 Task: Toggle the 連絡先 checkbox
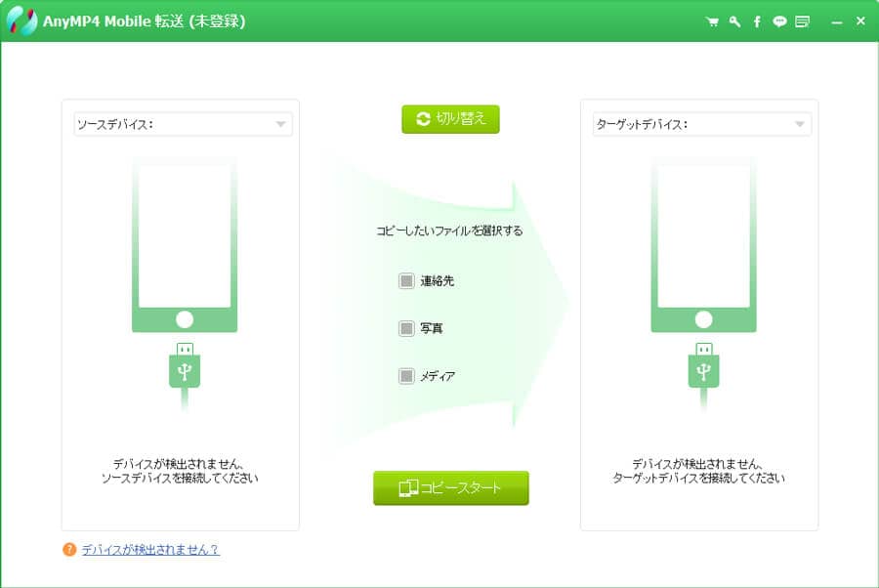click(x=406, y=281)
